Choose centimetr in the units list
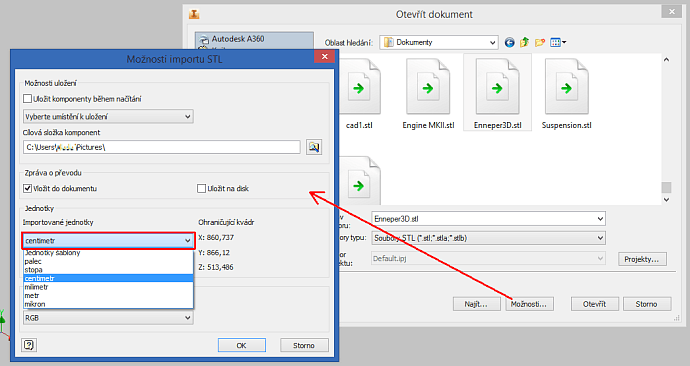The width and height of the screenshot is (690, 366). coord(108,278)
